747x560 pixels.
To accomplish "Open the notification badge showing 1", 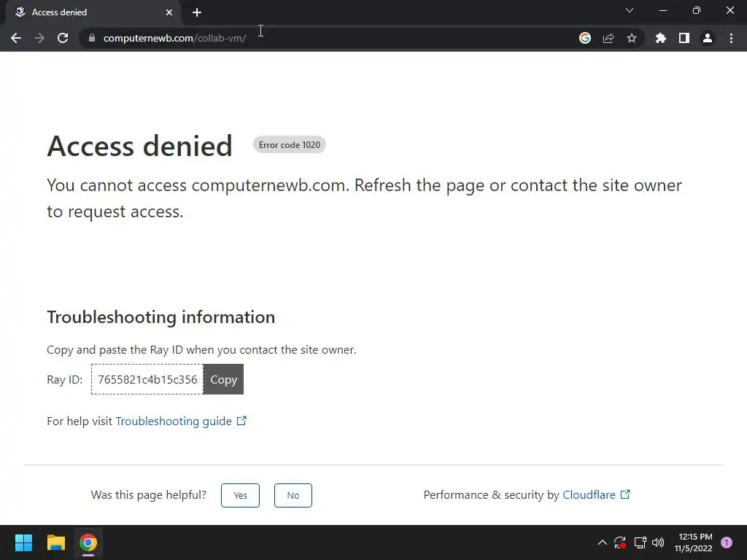I will click(x=727, y=542).
